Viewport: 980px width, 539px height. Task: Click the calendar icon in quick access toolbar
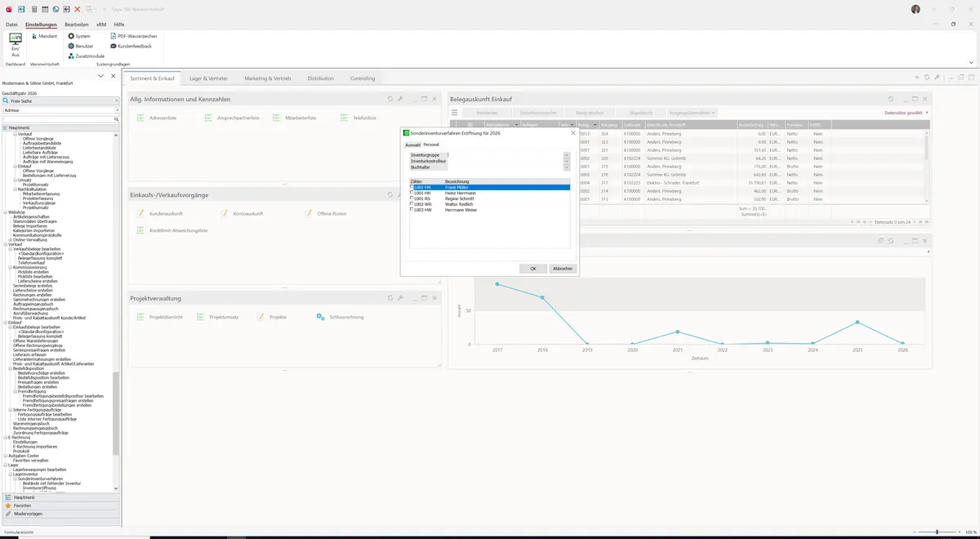[45, 9]
